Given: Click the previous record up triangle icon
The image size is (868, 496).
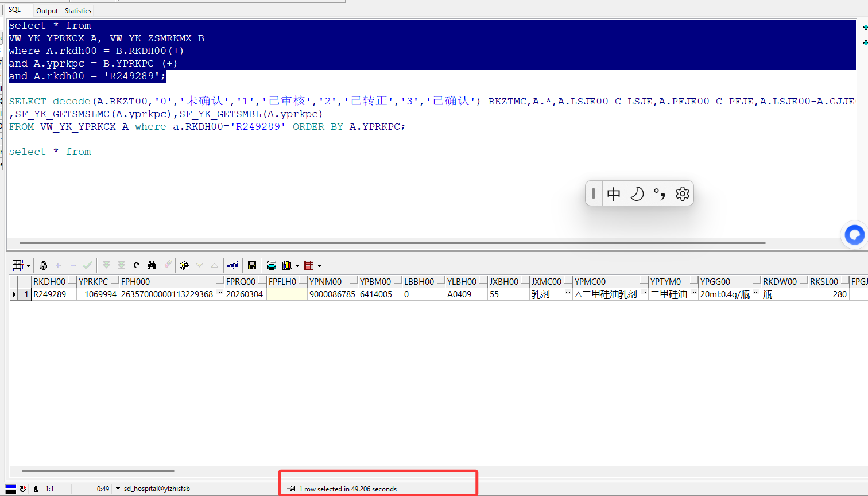Looking at the screenshot, I should (214, 265).
